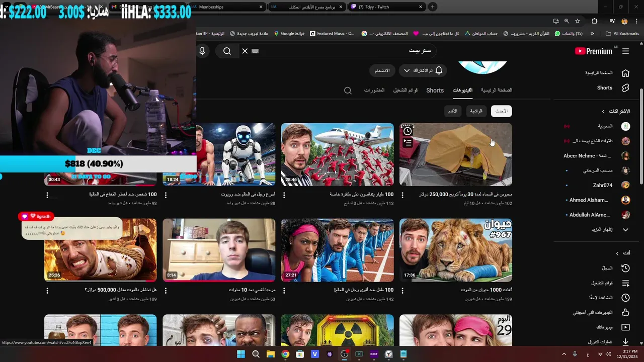Select the الأقدم oldest sort chip
The width and height of the screenshot is (644, 362).
(x=453, y=111)
